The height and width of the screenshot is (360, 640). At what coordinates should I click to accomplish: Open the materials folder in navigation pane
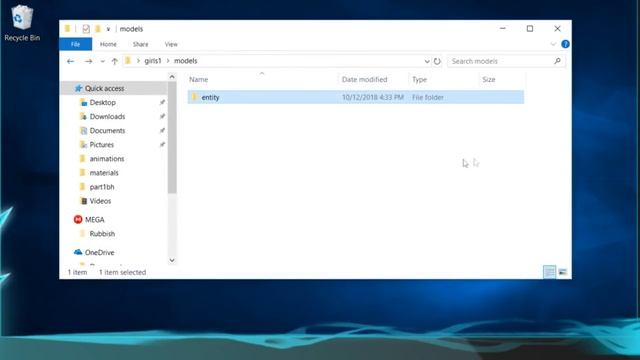[104, 173]
